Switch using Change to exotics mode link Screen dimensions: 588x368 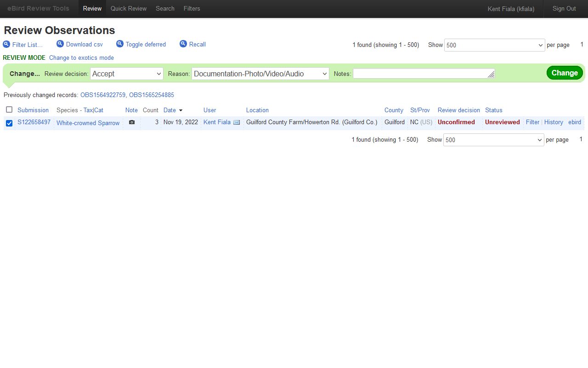[81, 58]
